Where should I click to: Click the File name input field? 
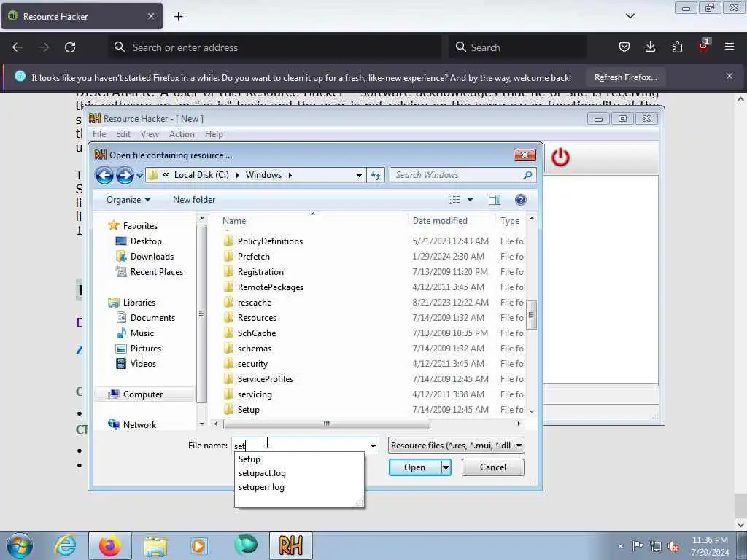pos(300,446)
